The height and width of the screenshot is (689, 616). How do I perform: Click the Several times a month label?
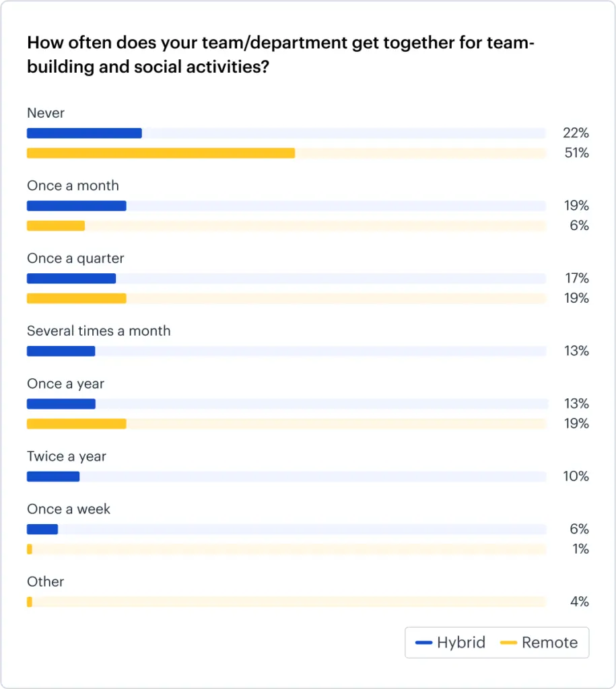[98, 331]
